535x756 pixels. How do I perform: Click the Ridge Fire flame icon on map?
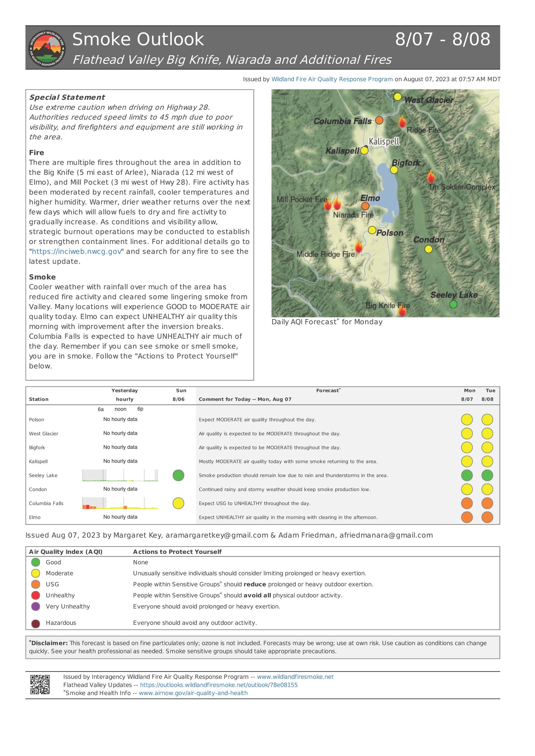coord(402,122)
